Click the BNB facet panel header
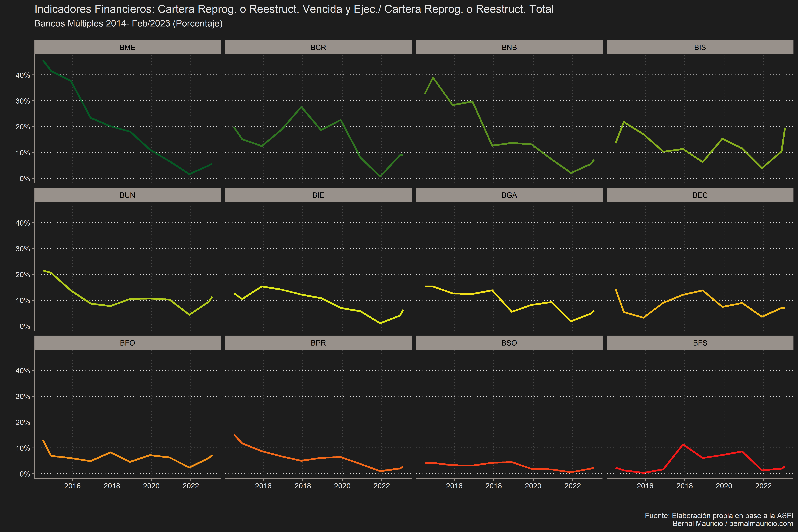 coord(509,47)
